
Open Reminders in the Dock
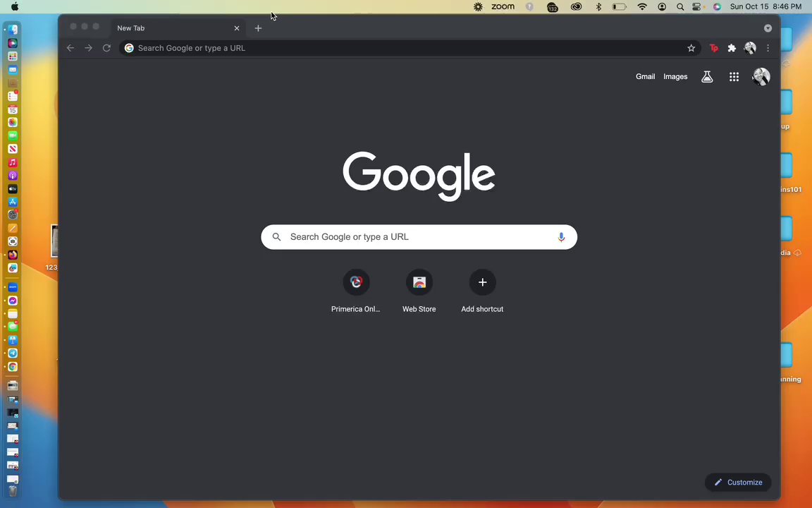[13, 97]
